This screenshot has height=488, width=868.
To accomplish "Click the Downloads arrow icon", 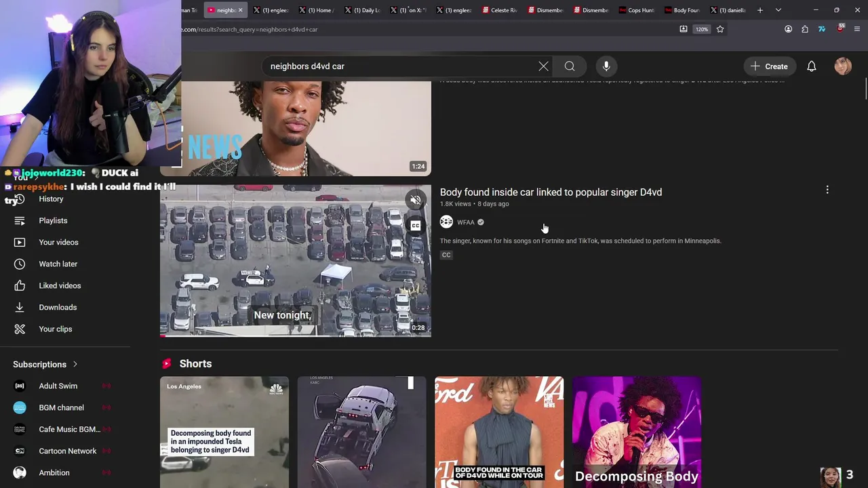I will click(x=20, y=308).
